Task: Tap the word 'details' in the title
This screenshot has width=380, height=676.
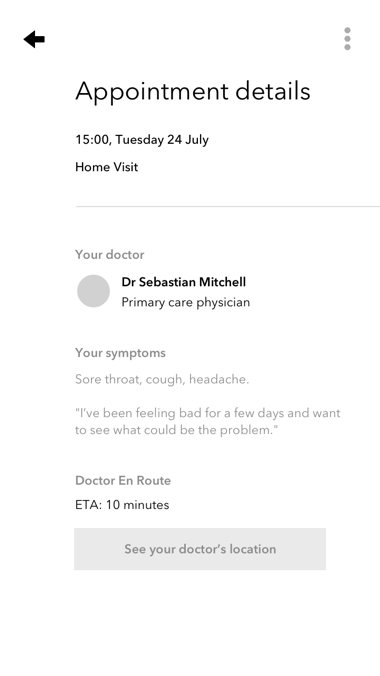Action: pyautogui.click(x=273, y=91)
